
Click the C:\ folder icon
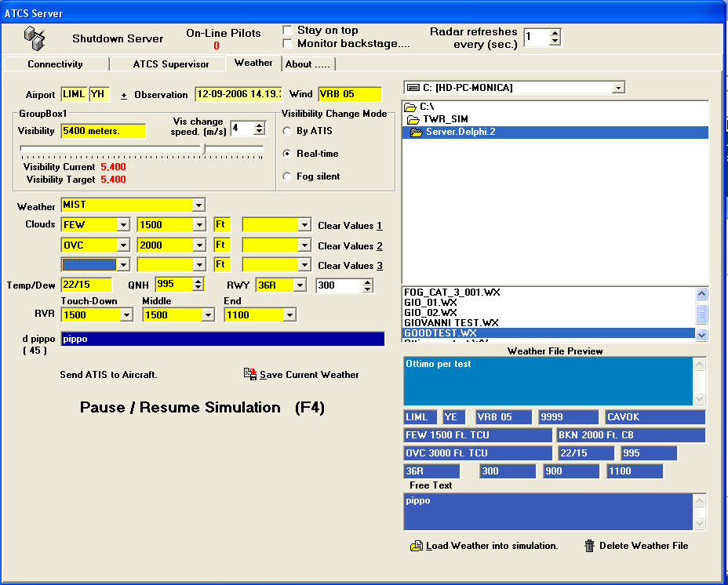(410, 107)
